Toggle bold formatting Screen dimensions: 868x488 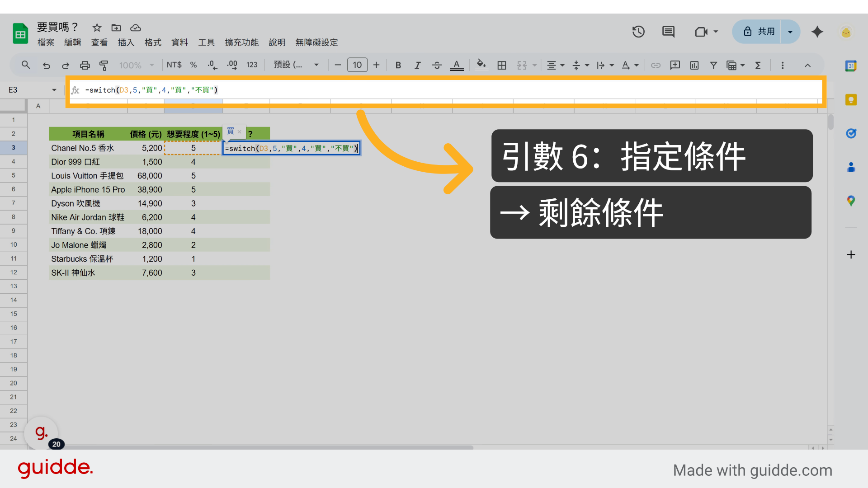click(x=398, y=65)
